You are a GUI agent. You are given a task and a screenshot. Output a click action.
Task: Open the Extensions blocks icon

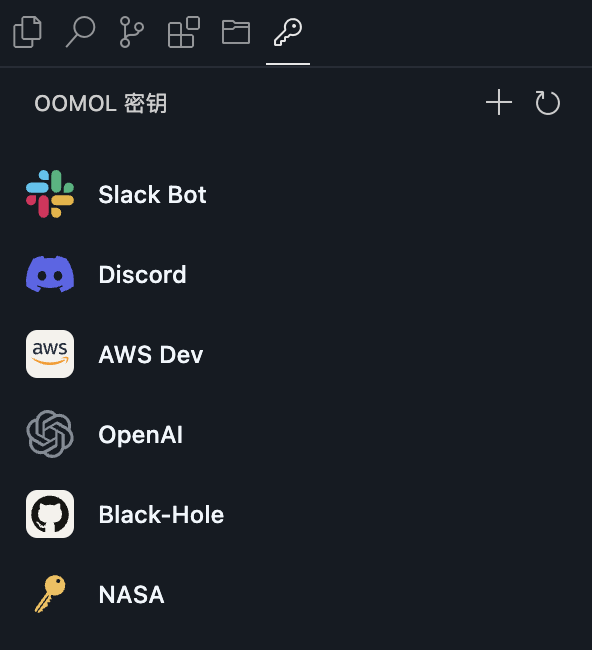click(x=184, y=32)
